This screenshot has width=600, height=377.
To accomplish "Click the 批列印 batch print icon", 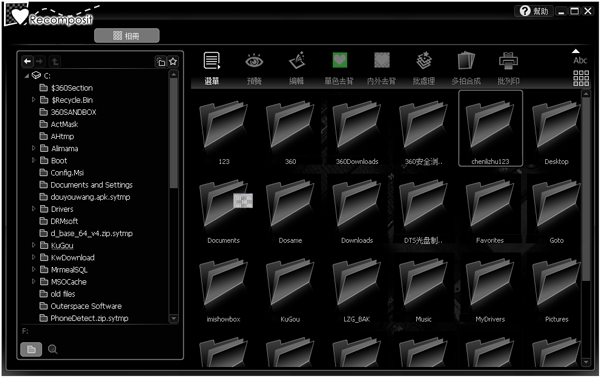I will [x=508, y=61].
